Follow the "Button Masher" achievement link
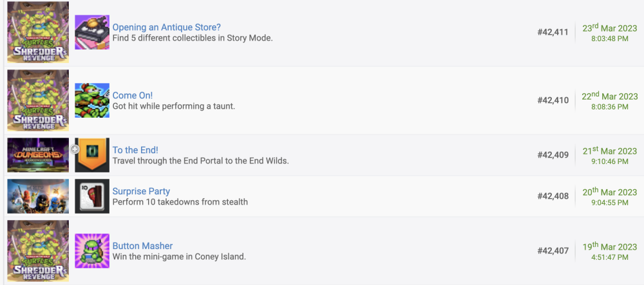The width and height of the screenshot is (644, 285). (142, 246)
